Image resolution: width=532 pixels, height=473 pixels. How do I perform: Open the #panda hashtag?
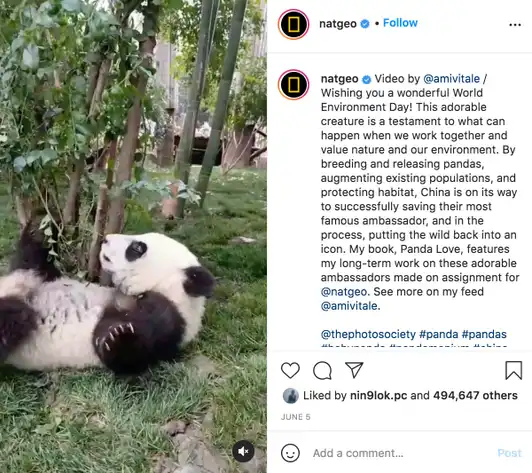point(439,334)
